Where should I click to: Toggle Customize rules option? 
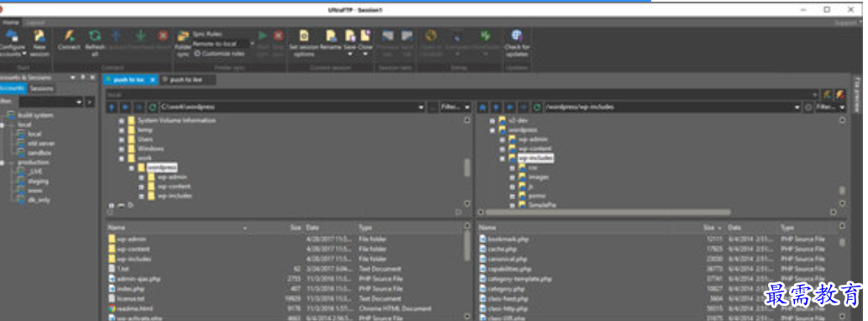click(x=220, y=54)
